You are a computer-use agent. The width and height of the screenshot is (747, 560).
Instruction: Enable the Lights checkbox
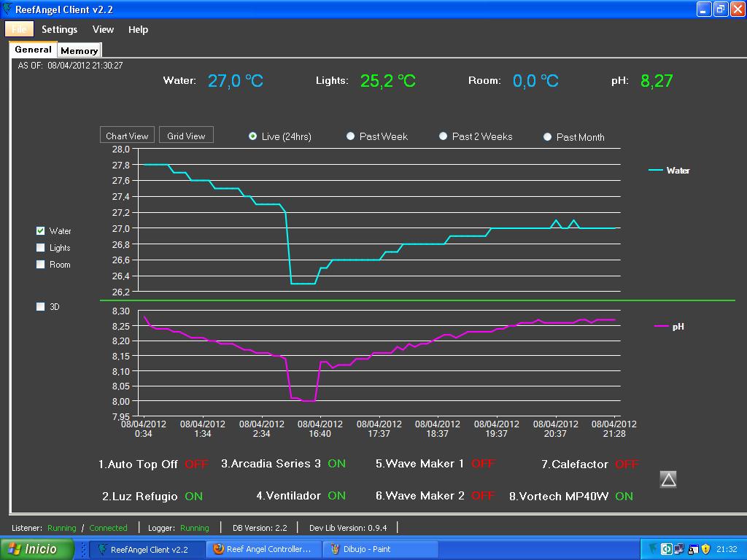tap(41, 248)
